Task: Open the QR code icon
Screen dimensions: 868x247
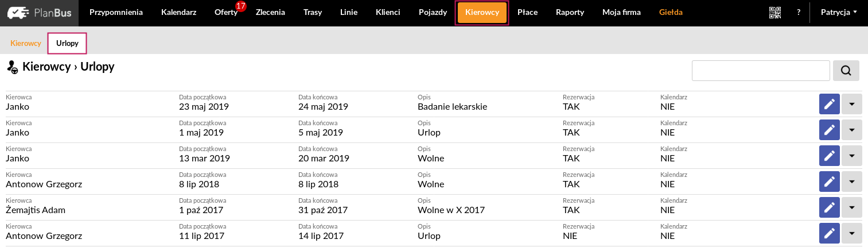Action: 775,12
